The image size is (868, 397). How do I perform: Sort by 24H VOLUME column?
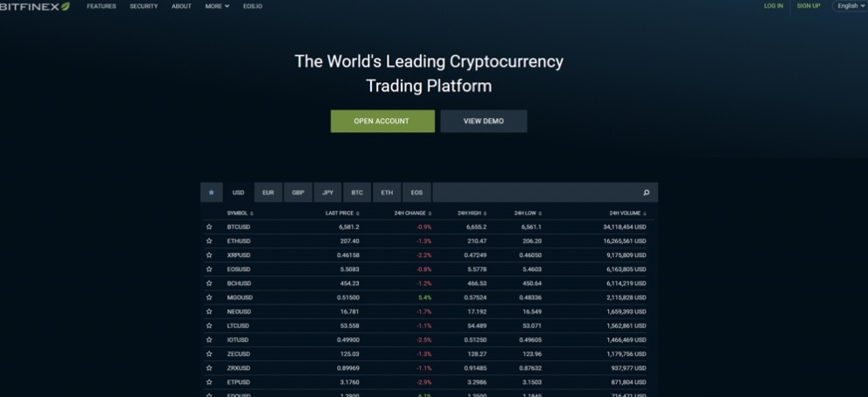[x=627, y=212]
